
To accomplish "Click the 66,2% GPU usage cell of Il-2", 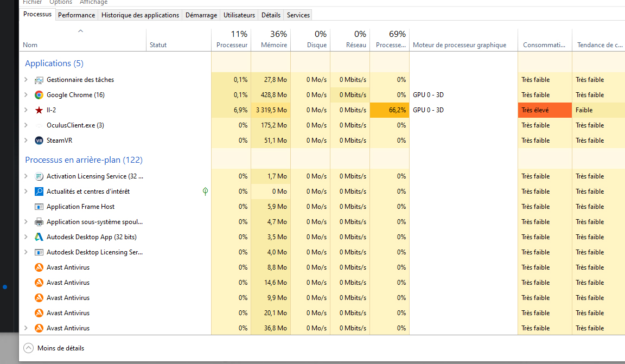I will pos(390,110).
